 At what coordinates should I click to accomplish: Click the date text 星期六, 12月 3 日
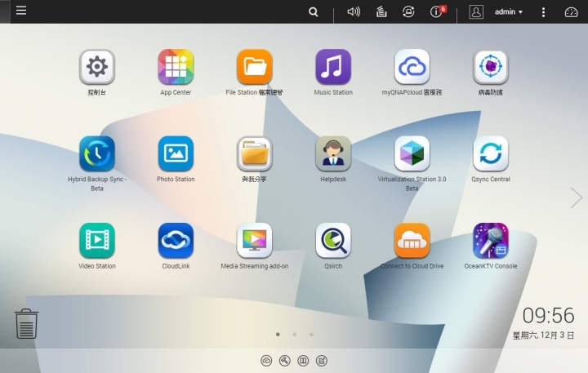[x=543, y=335]
